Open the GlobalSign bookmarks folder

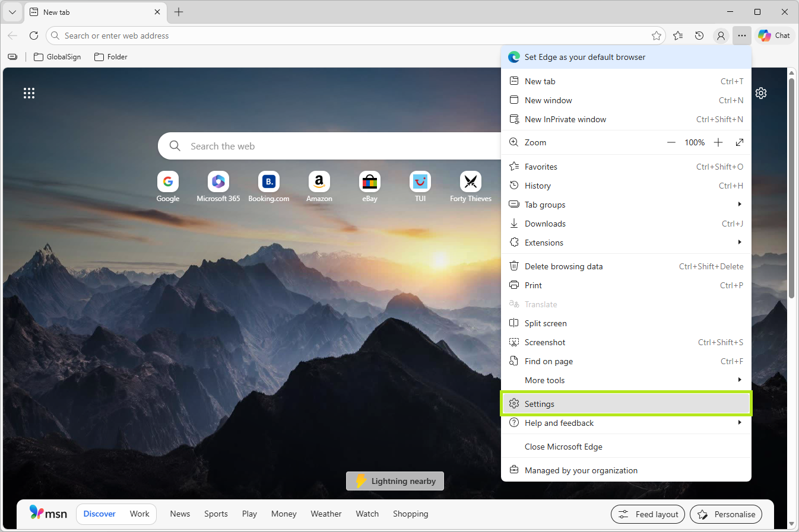tap(58, 57)
